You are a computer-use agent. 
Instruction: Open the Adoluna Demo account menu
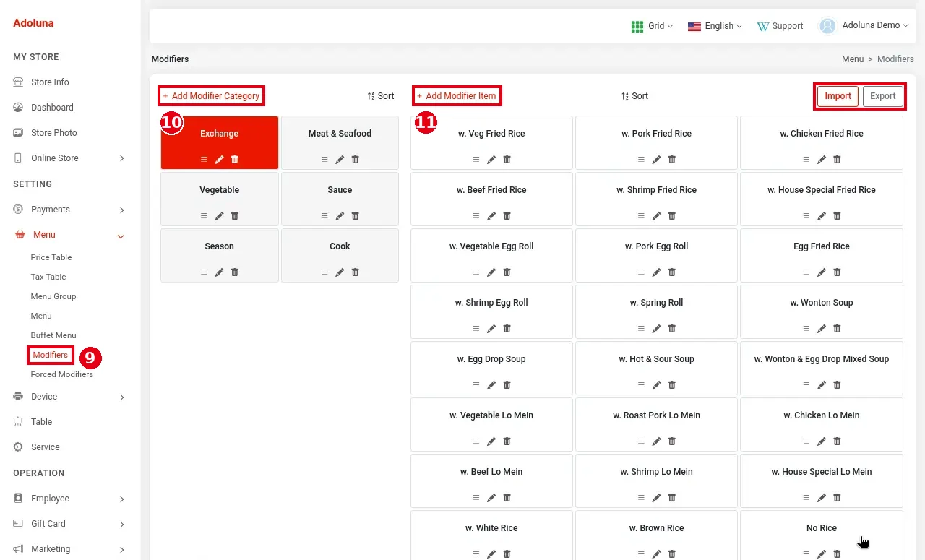coord(864,26)
